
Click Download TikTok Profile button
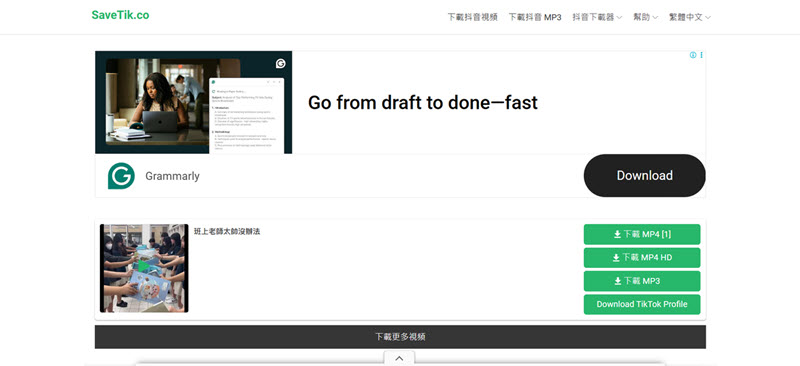[642, 304]
